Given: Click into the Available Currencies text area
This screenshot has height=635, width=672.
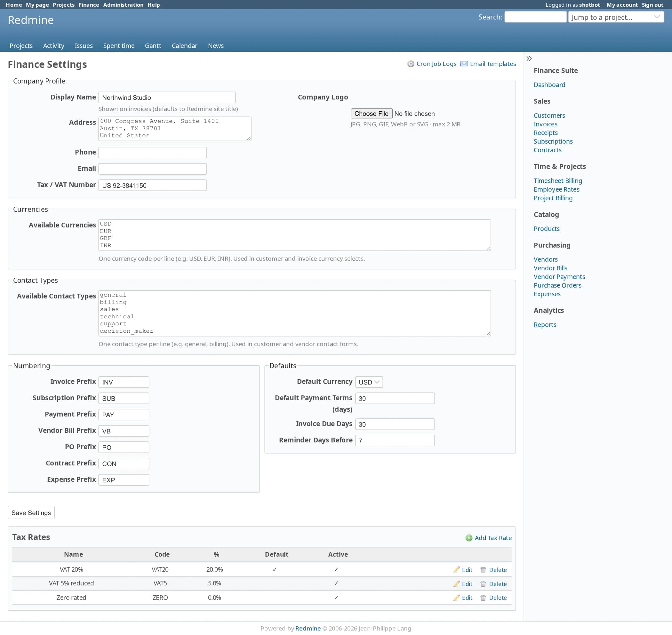Looking at the screenshot, I should [294, 235].
